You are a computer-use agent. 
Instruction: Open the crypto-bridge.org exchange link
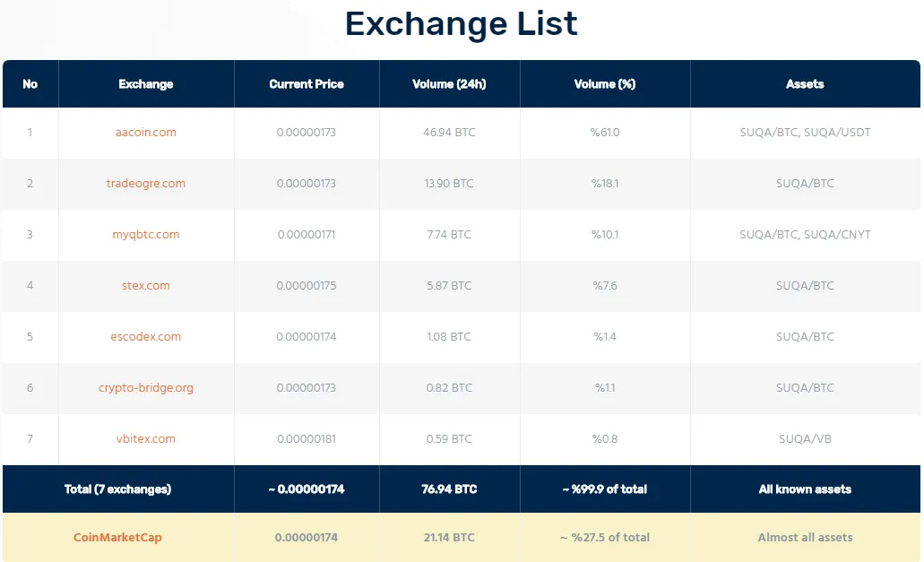click(x=145, y=387)
